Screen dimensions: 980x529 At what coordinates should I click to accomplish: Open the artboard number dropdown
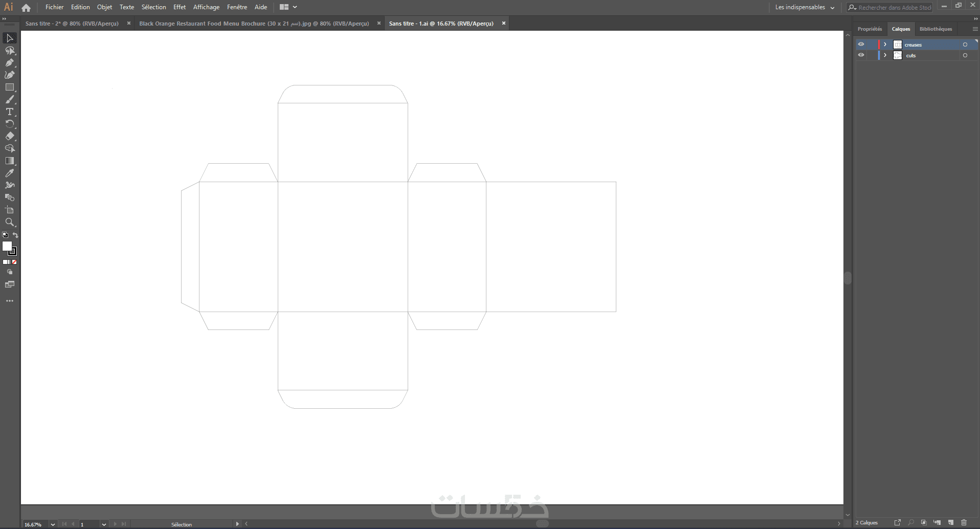[104, 524]
